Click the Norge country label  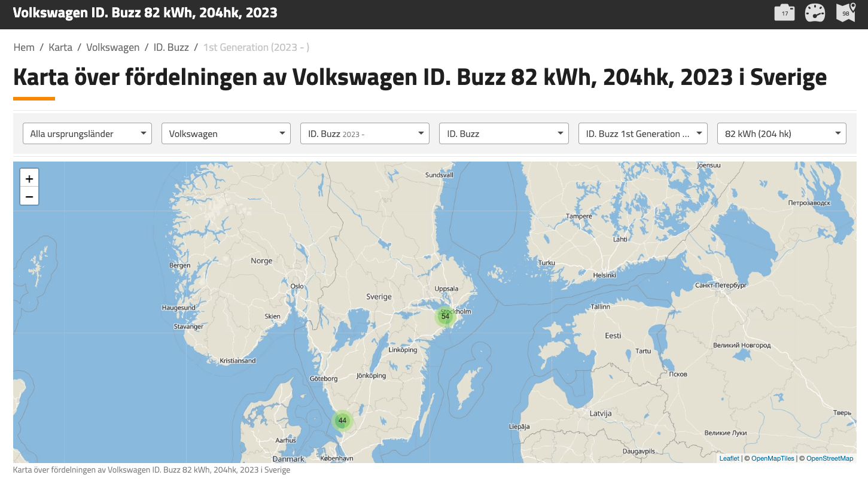261,261
